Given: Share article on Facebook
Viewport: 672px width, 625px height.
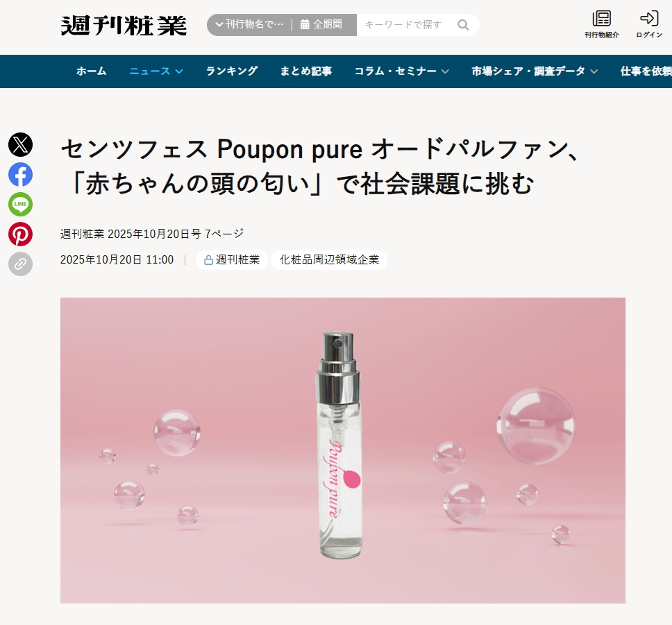Looking at the screenshot, I should [x=21, y=174].
